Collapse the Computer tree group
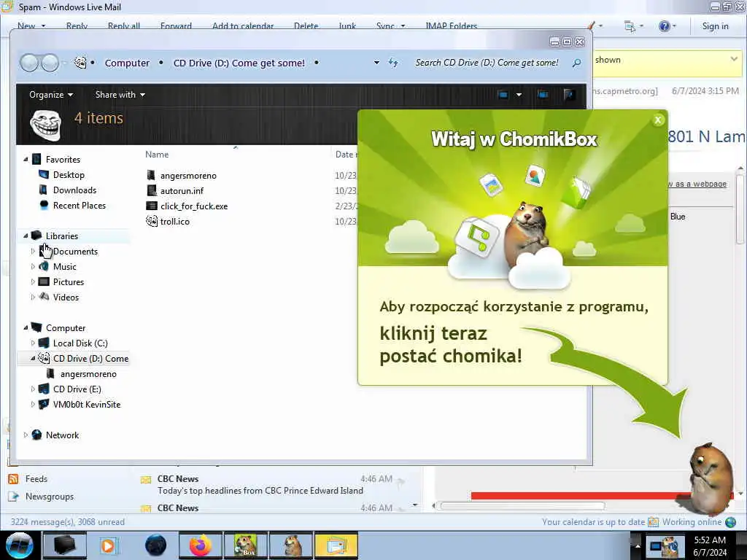747x560 pixels. [x=26, y=327]
